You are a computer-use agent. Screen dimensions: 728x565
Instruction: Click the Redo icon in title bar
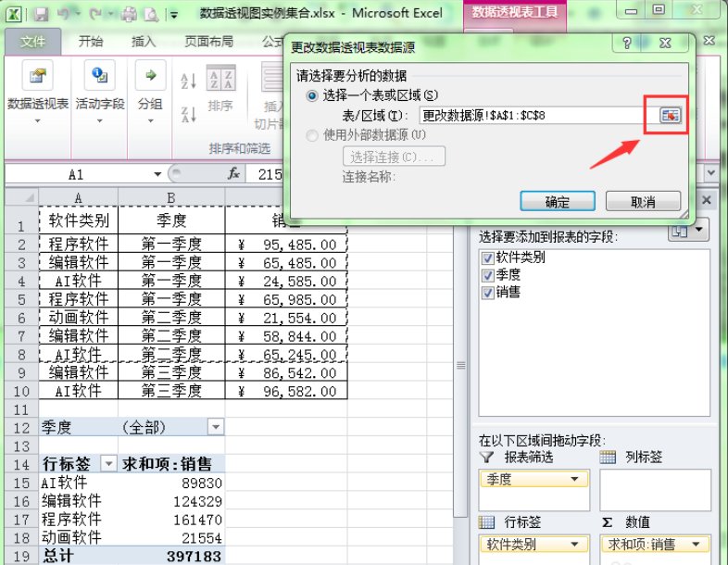point(95,15)
